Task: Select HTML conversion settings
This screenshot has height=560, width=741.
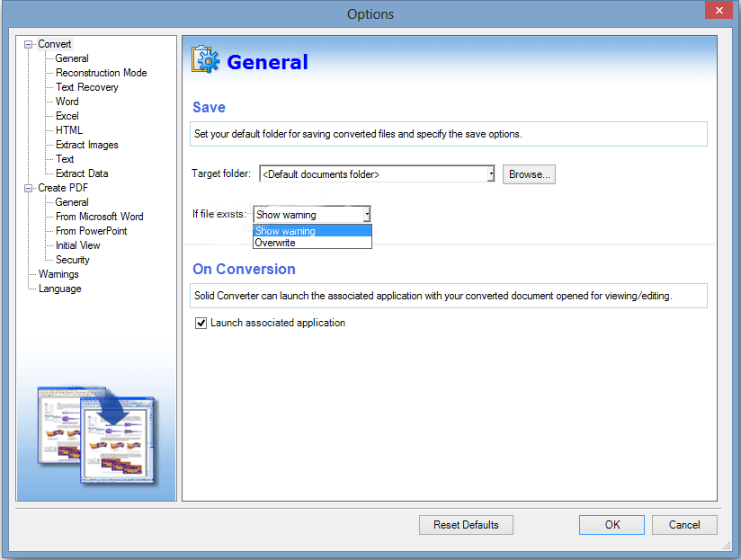Action: pyautogui.click(x=69, y=130)
